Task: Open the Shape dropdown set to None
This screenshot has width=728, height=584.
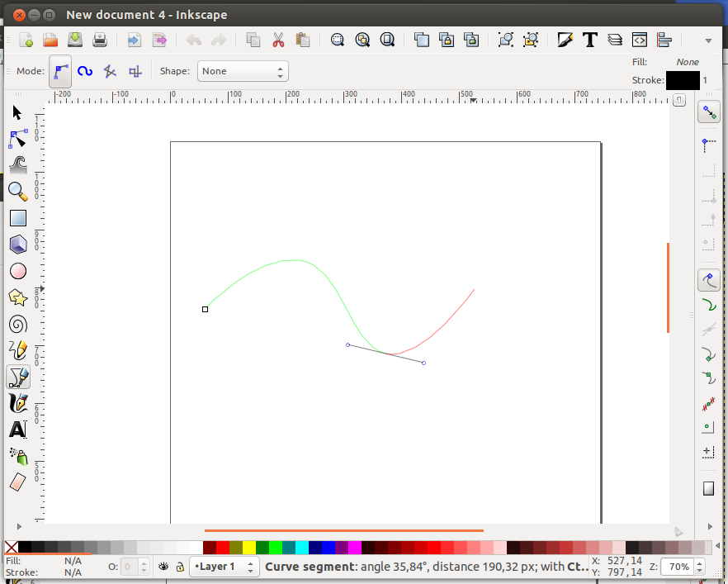Action: [x=242, y=71]
